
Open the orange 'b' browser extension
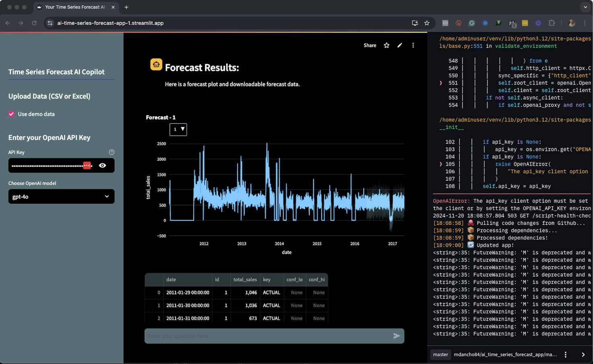coord(458,23)
